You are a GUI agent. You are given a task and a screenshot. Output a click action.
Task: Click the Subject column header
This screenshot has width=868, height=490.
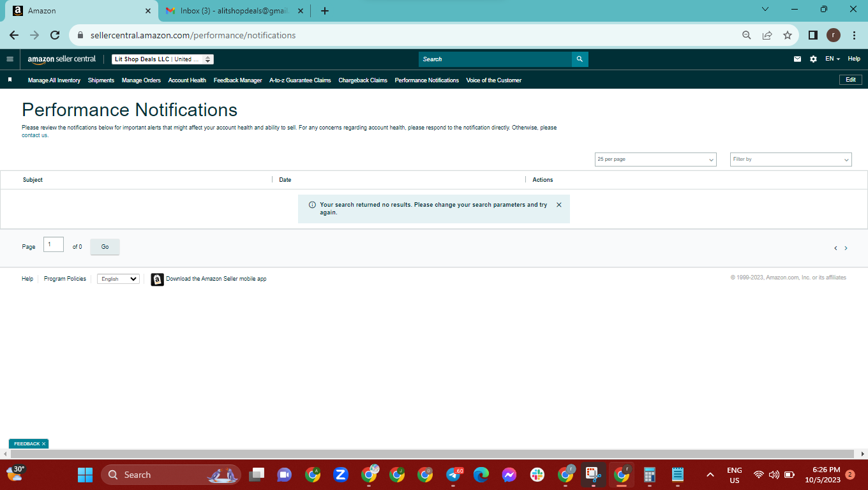click(x=33, y=180)
